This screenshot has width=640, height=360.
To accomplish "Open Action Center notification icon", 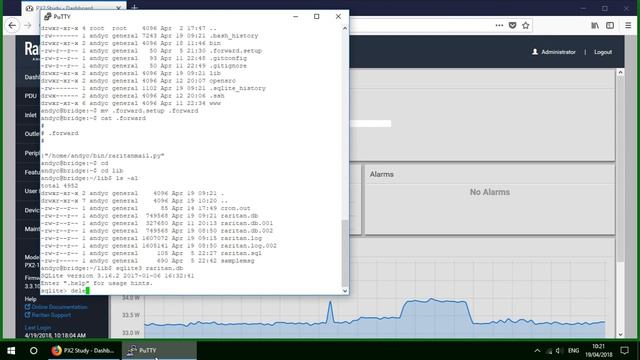I will click(x=624, y=350).
